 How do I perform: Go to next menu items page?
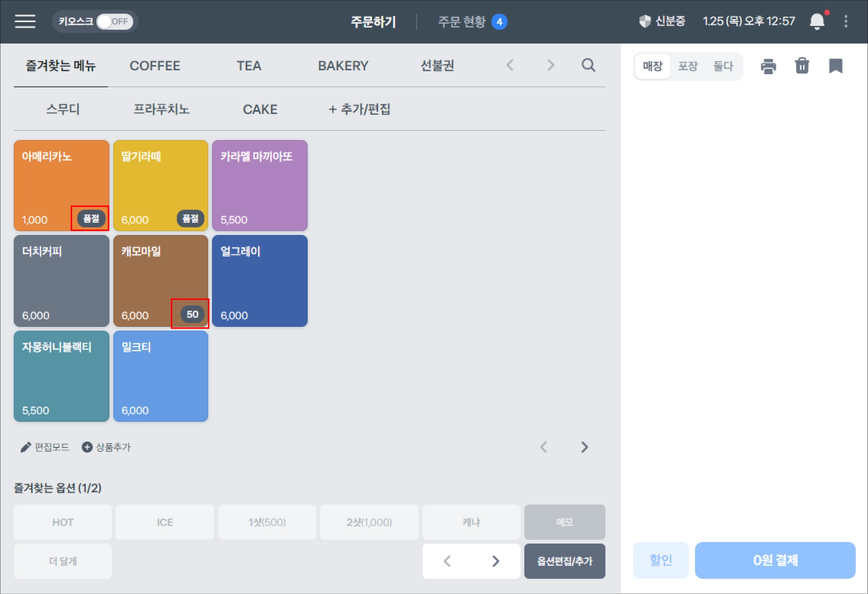(584, 447)
